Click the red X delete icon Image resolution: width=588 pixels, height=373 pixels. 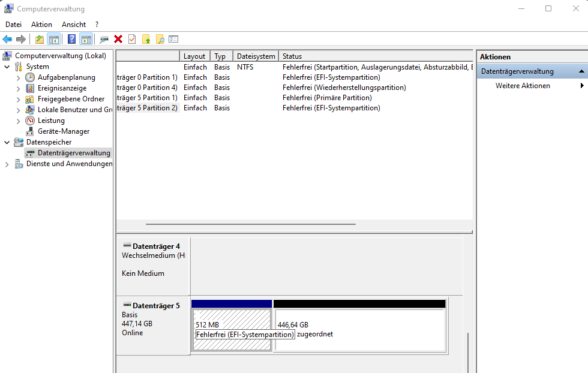[118, 39]
